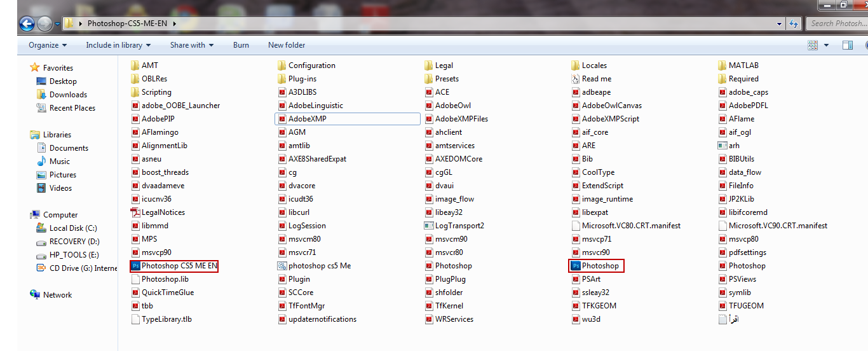The height and width of the screenshot is (351, 868).
Task: Select the CoolType file
Action: click(x=592, y=172)
